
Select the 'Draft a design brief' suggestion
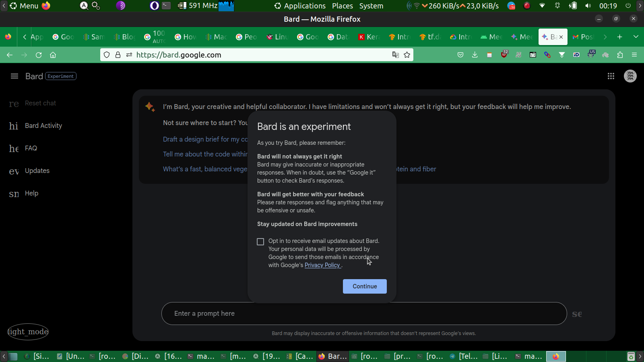coord(205,139)
